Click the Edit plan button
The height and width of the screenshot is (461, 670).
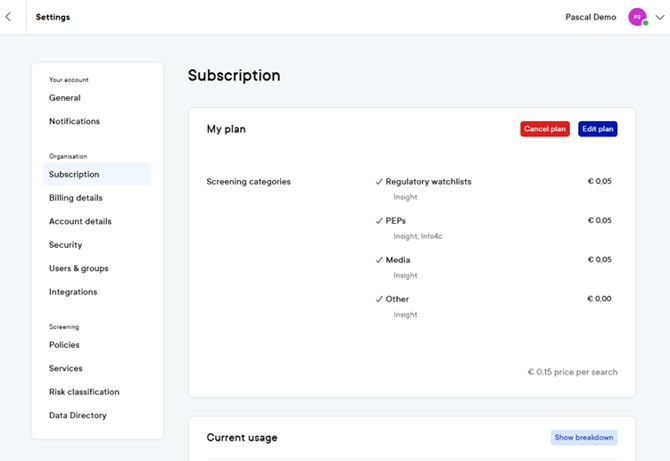tap(597, 129)
